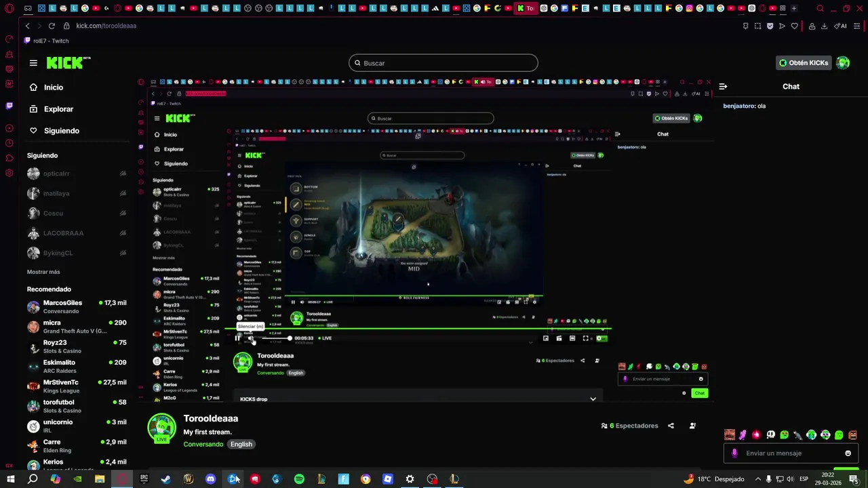The width and height of the screenshot is (868, 488).
Task: Open MarcosGiles recommended channel
Action: 77,307
